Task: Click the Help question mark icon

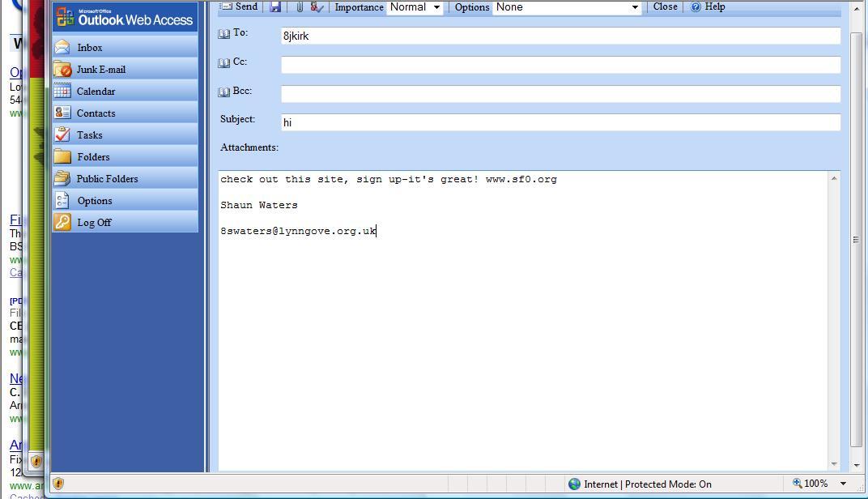Action: coord(696,7)
